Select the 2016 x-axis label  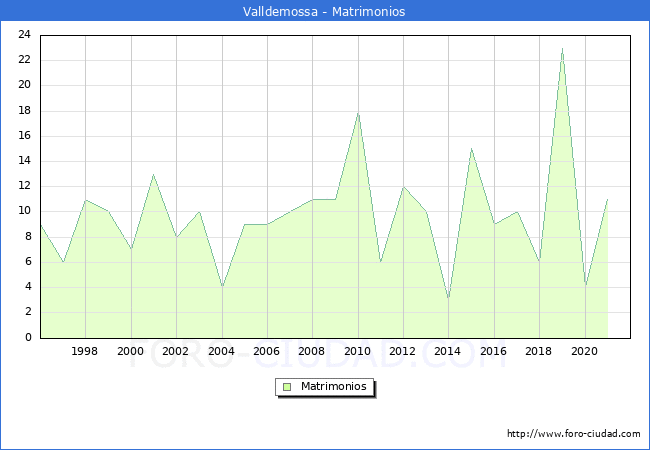coord(493,351)
